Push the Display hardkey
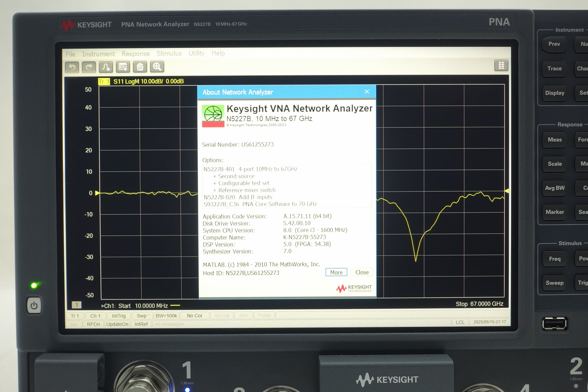588x392 pixels. click(554, 93)
